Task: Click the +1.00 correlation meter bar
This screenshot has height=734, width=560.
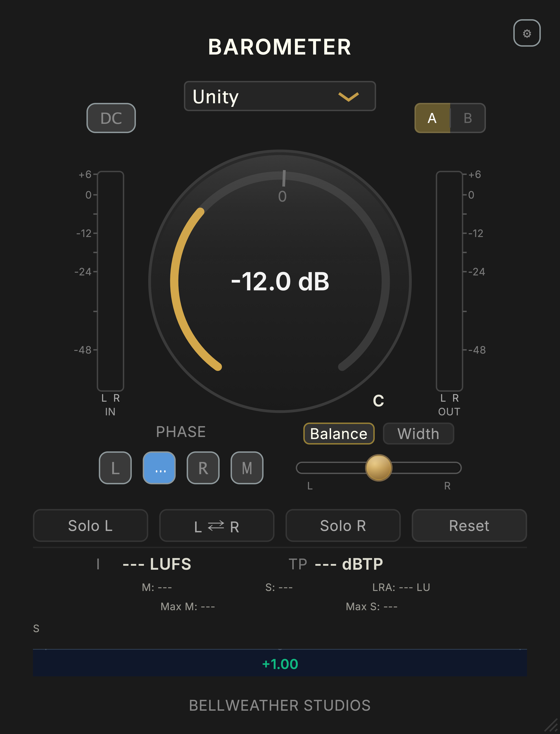Action: point(280,663)
